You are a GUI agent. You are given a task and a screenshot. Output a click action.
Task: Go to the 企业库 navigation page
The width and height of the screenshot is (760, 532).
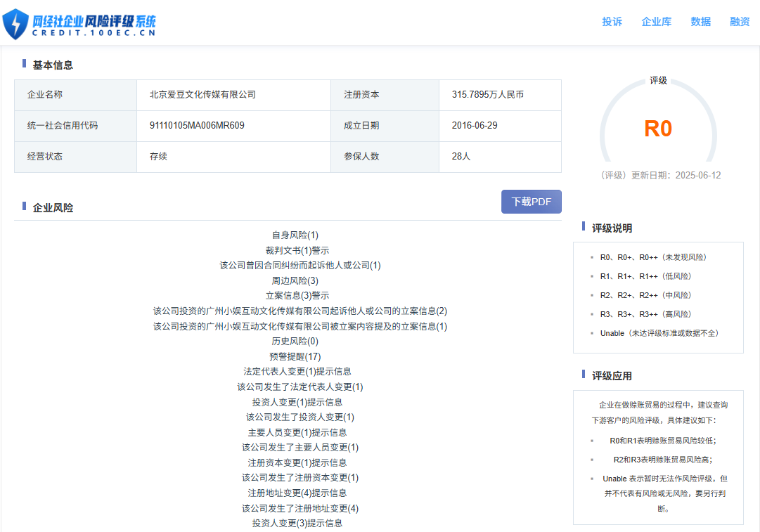[x=656, y=22]
